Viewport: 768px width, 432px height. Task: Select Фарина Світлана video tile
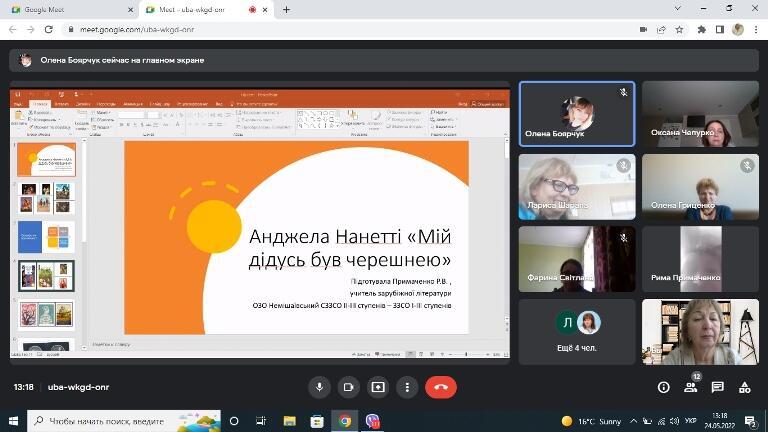click(577, 259)
